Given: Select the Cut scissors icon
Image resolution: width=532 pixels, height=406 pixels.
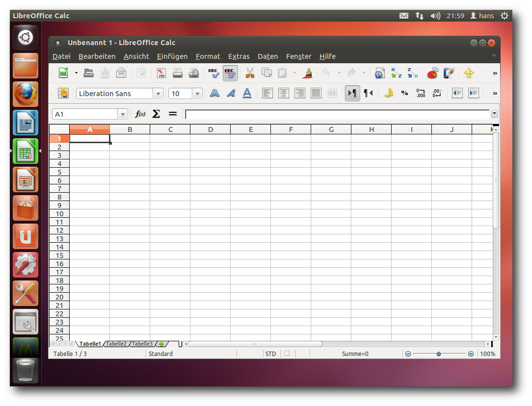Looking at the screenshot, I should tap(250, 74).
